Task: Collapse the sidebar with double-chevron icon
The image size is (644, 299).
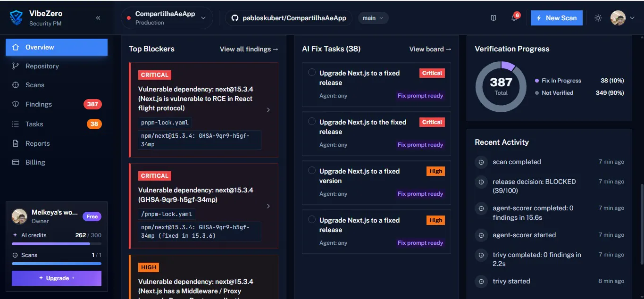Action: [98, 18]
